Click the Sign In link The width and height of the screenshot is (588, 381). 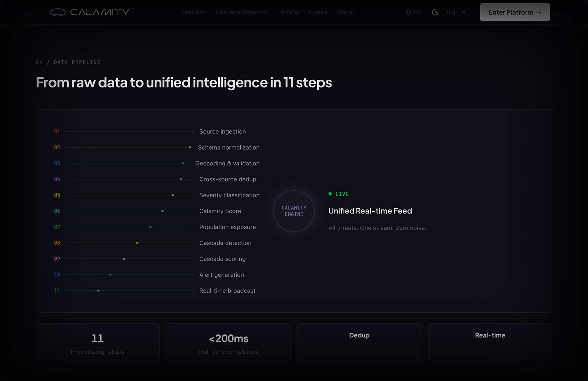(456, 12)
